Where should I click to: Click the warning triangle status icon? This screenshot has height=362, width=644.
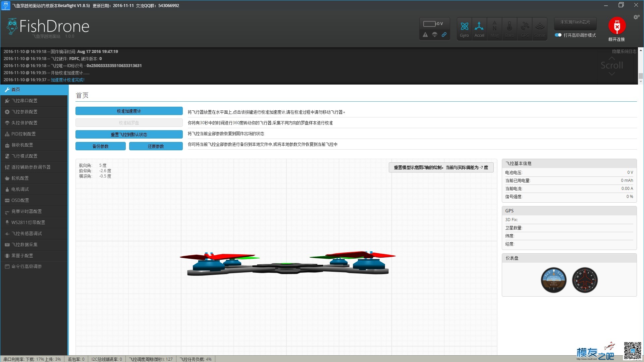click(425, 35)
